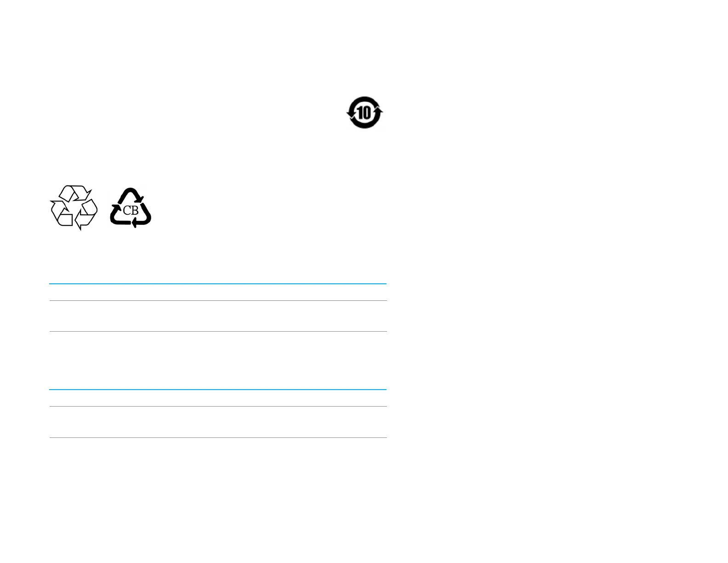The image size is (728, 563).
Task: Click the gray bottom border of first table
Action: (x=218, y=331)
